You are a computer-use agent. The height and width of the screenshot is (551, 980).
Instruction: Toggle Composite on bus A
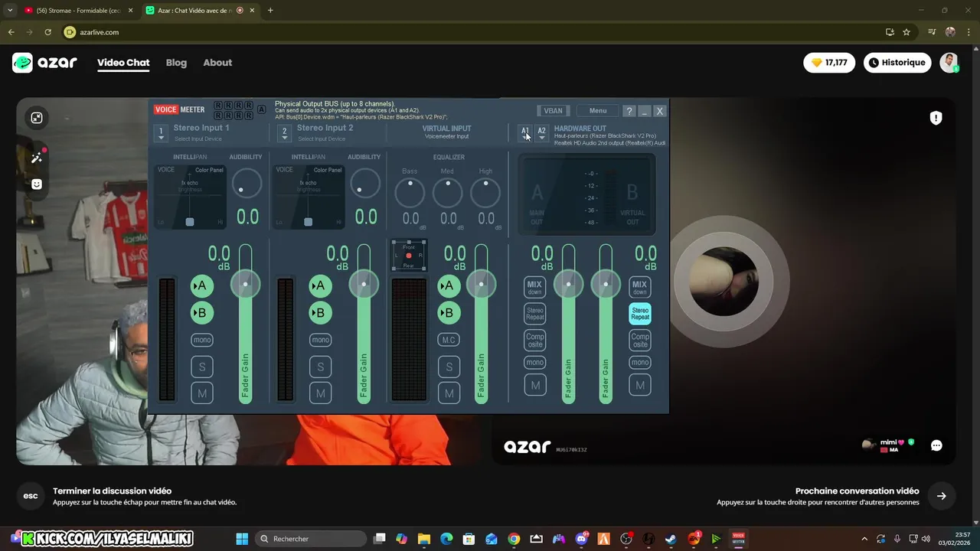[534, 340]
